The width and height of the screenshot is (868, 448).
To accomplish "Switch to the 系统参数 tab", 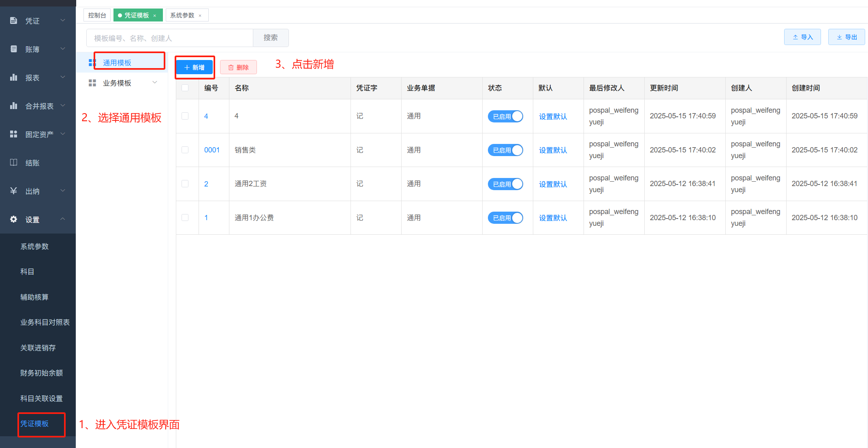I will pos(182,15).
